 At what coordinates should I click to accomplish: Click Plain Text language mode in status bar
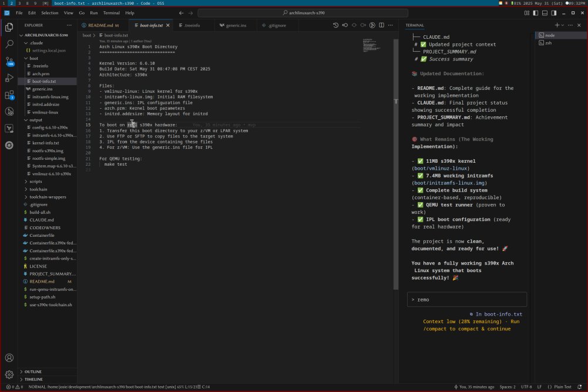pyautogui.click(x=563, y=387)
